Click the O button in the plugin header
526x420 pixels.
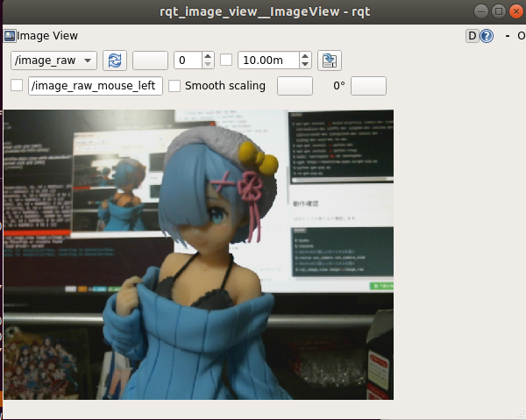click(522, 36)
